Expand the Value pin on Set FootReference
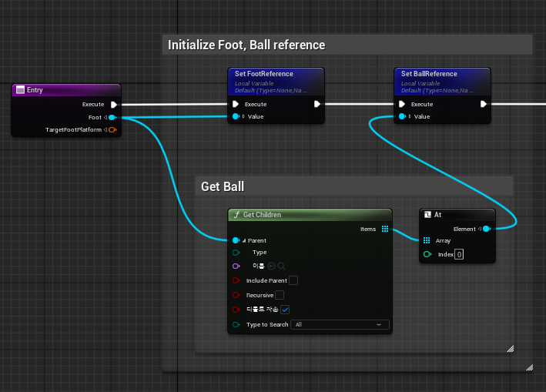Screen dimensions: 546x392 [x=244, y=116]
